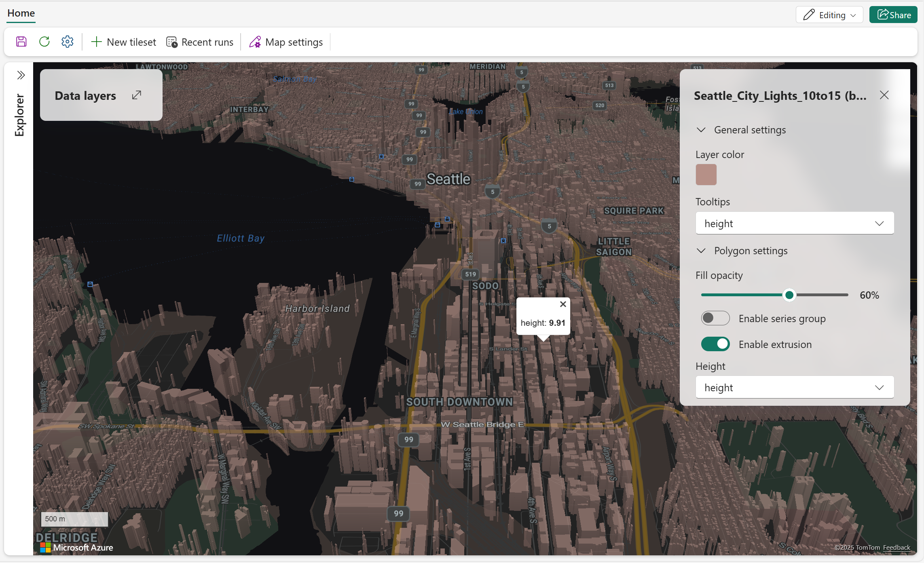Open the Height field dropdown
The image size is (924, 563).
(x=794, y=388)
